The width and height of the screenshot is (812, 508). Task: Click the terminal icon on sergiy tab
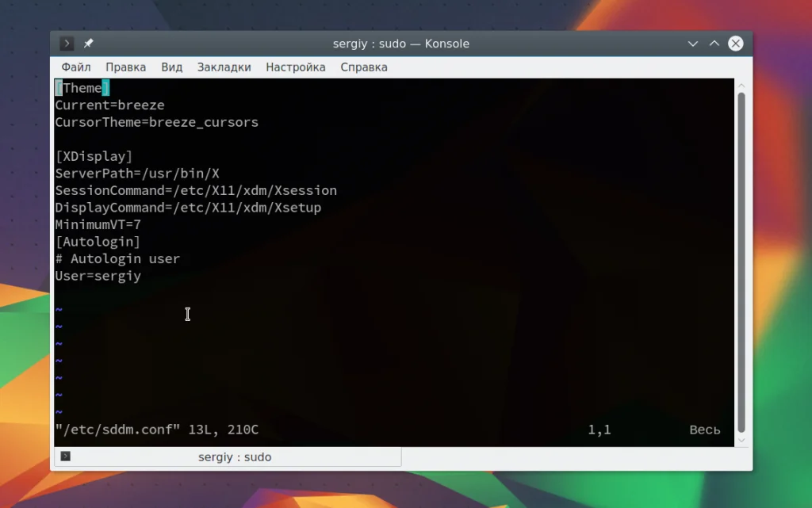66,456
